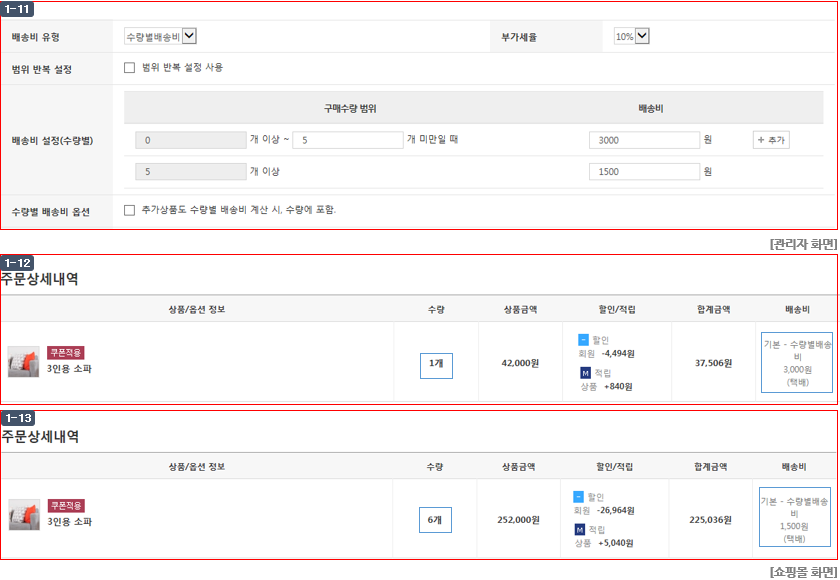Click the 1개 quantity box
840x580 pixels.
(x=436, y=366)
